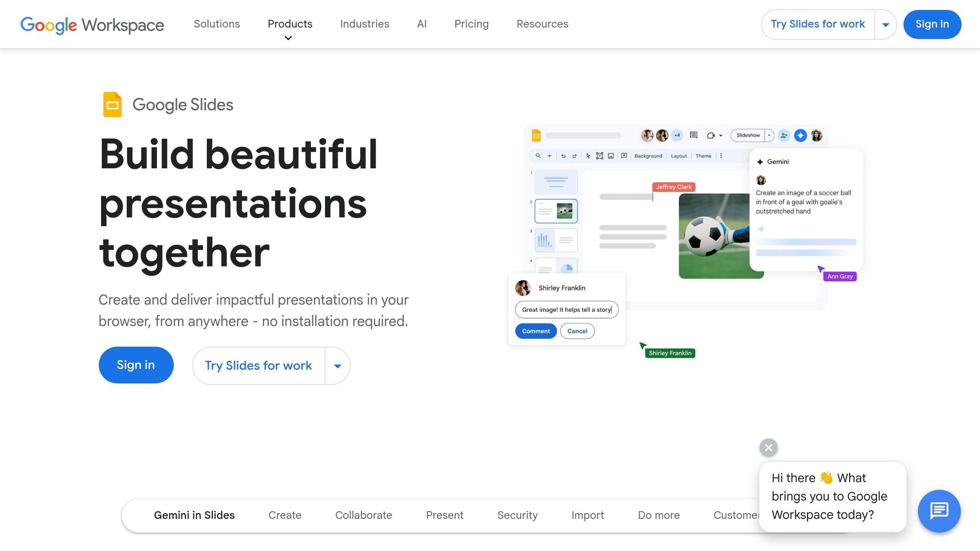The width and height of the screenshot is (980, 551).
Task: Open the Slideshow dropdown arrow
Action: [x=769, y=135]
